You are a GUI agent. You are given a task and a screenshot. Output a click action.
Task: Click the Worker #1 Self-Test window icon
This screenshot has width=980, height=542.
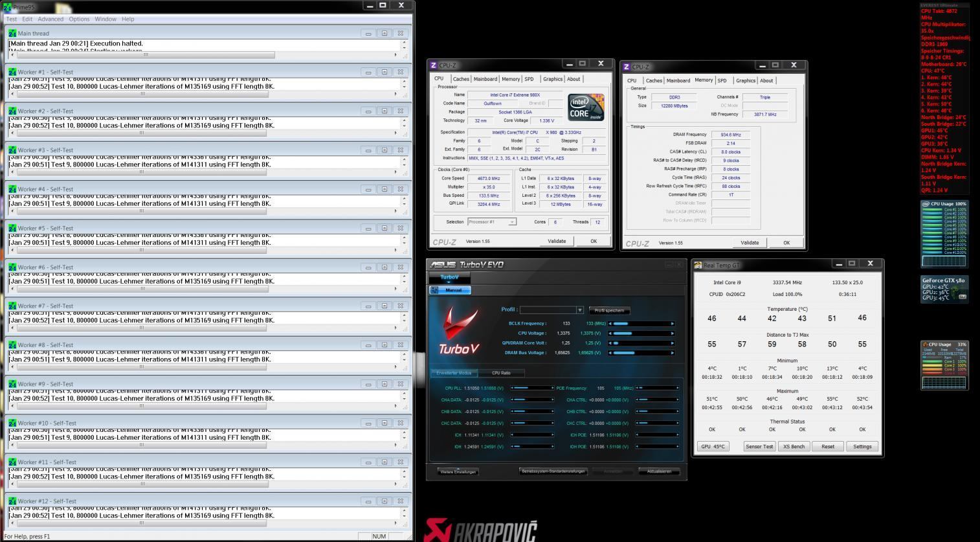pos(12,72)
